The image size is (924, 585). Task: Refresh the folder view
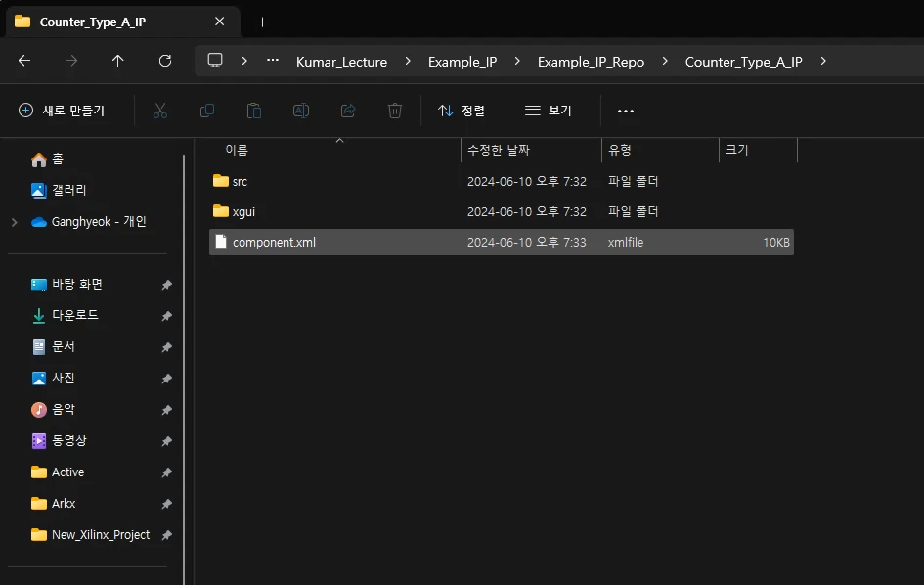(164, 61)
